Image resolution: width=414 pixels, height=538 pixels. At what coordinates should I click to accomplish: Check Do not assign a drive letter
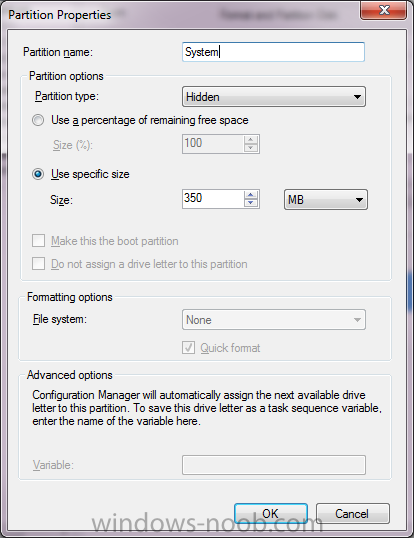[x=38, y=264]
